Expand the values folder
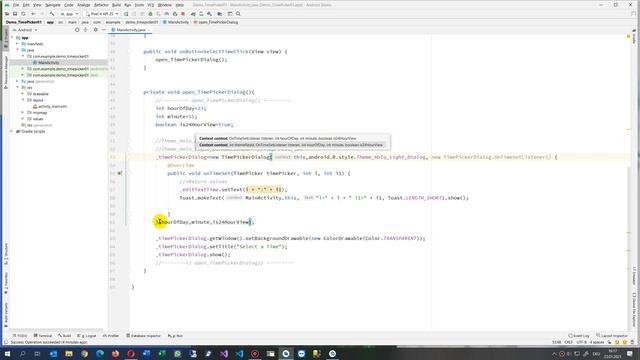The width and height of the screenshot is (640, 360). point(23,119)
